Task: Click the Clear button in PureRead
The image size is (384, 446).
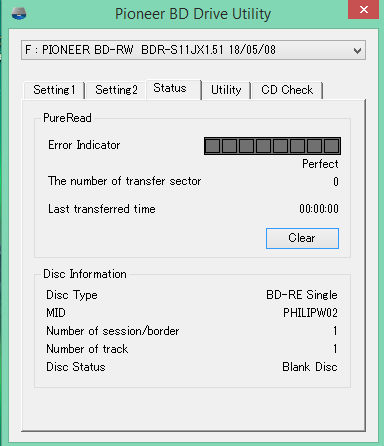Action: (302, 238)
